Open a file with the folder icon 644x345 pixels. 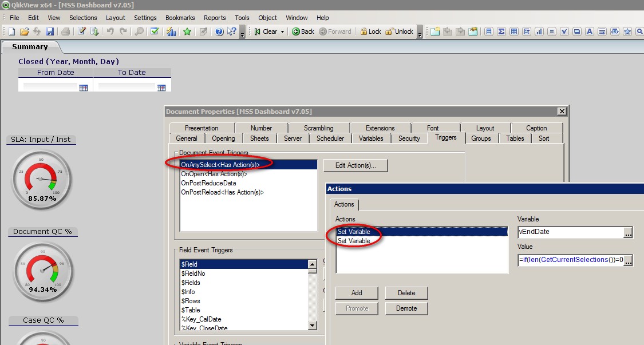pyautogui.click(x=24, y=31)
